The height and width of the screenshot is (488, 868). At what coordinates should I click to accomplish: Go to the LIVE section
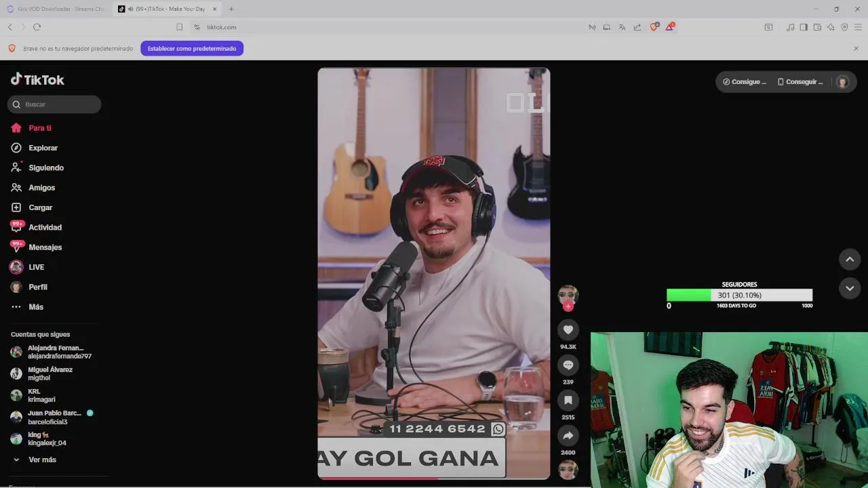point(27,267)
